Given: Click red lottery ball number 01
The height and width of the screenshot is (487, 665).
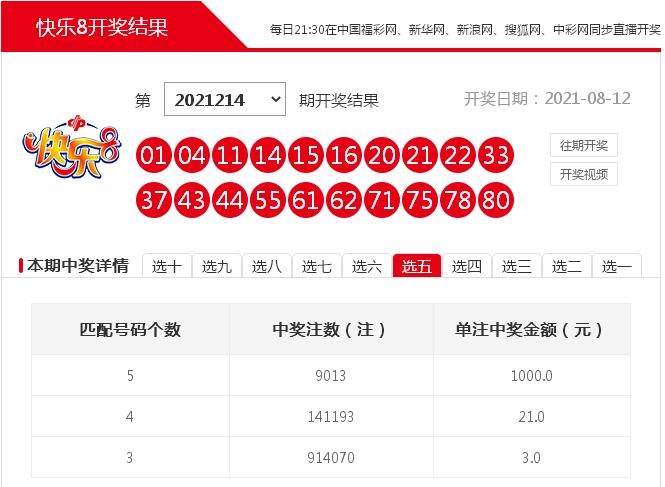Looking at the screenshot, I should tap(153, 155).
